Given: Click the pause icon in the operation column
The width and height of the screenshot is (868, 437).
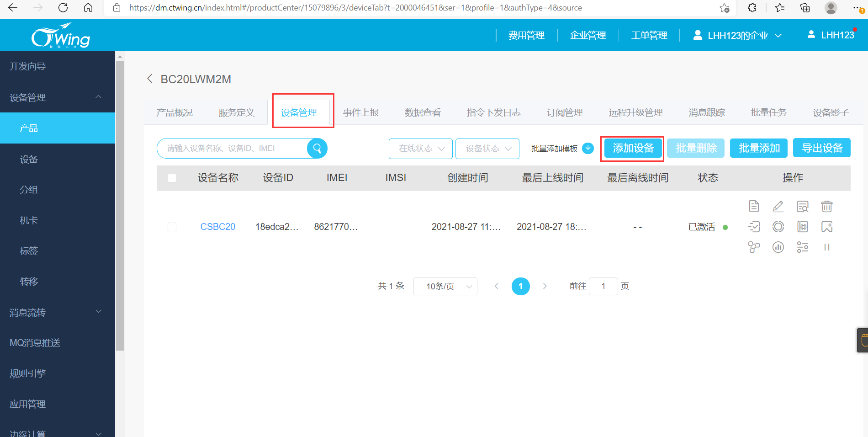Looking at the screenshot, I should [x=827, y=247].
